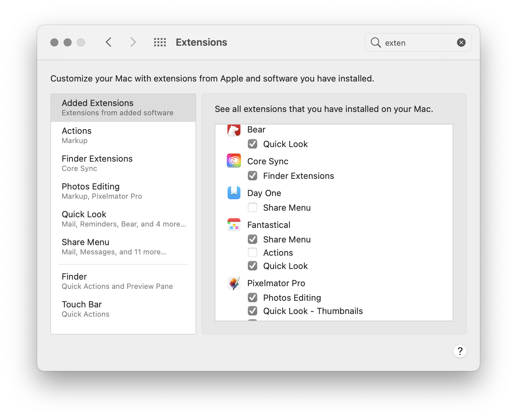Click the Pixelmator Pro app icon

[x=234, y=283]
